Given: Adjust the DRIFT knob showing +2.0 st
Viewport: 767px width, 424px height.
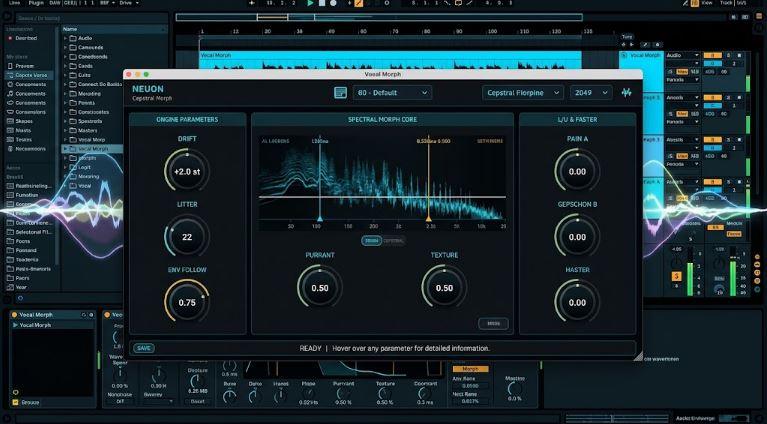Looking at the screenshot, I should click(x=187, y=172).
